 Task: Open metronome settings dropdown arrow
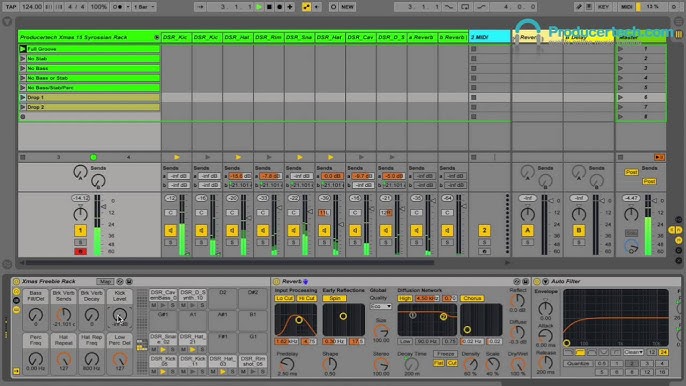(x=128, y=7)
